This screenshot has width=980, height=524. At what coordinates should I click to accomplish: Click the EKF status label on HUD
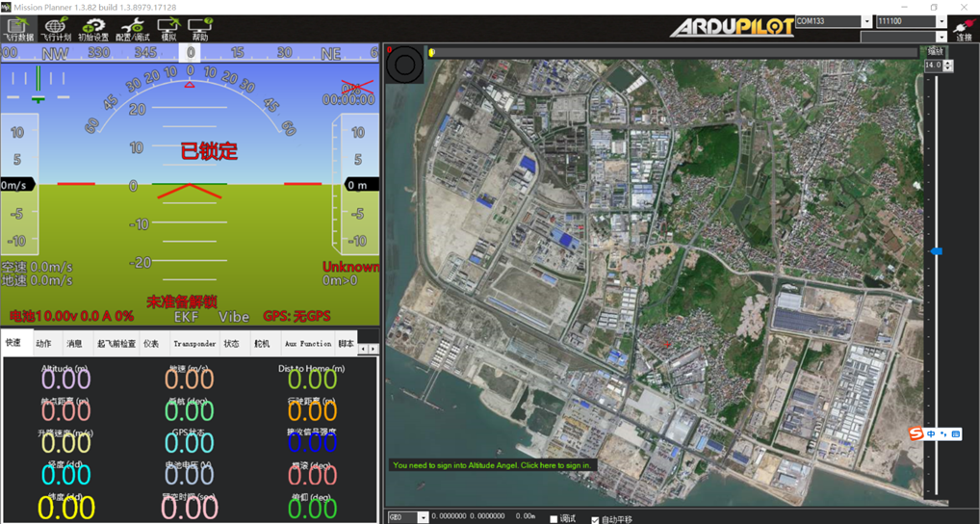[186, 316]
